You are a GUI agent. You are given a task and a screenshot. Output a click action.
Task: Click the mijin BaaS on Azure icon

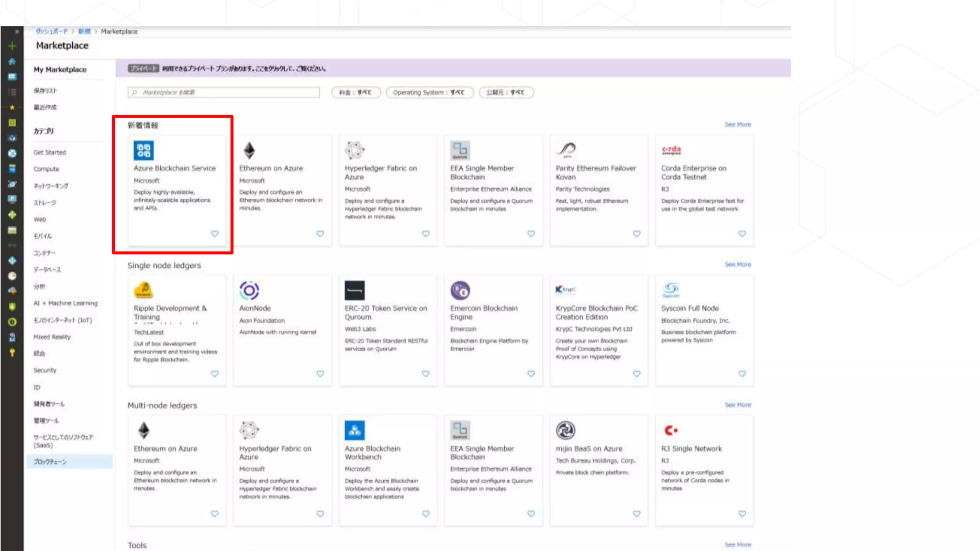[x=565, y=430]
